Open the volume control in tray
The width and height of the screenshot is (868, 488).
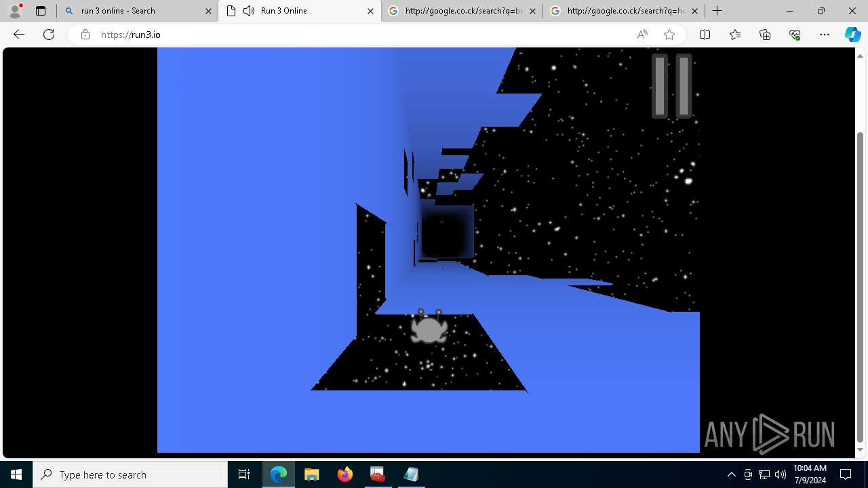(x=781, y=474)
